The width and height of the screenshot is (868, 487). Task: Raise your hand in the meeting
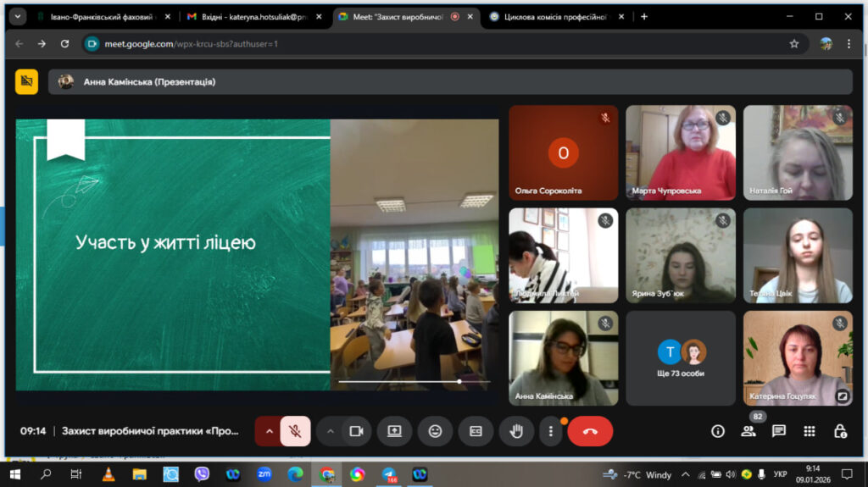coord(516,431)
